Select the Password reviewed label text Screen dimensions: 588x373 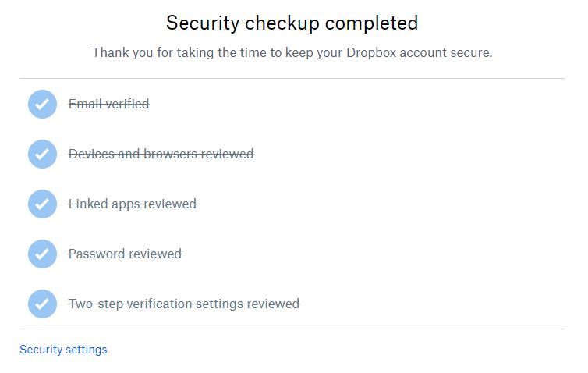pos(125,254)
